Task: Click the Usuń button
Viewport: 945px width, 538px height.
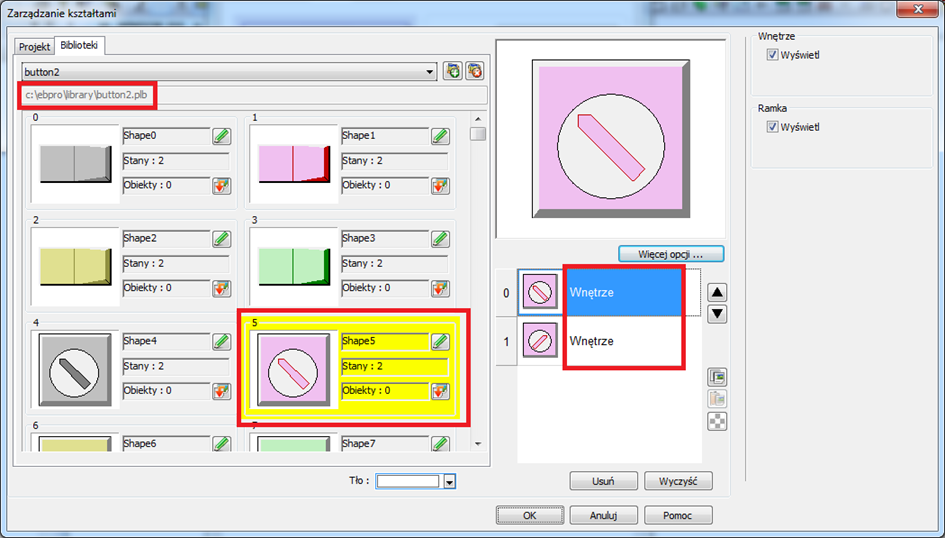Action: tap(603, 481)
